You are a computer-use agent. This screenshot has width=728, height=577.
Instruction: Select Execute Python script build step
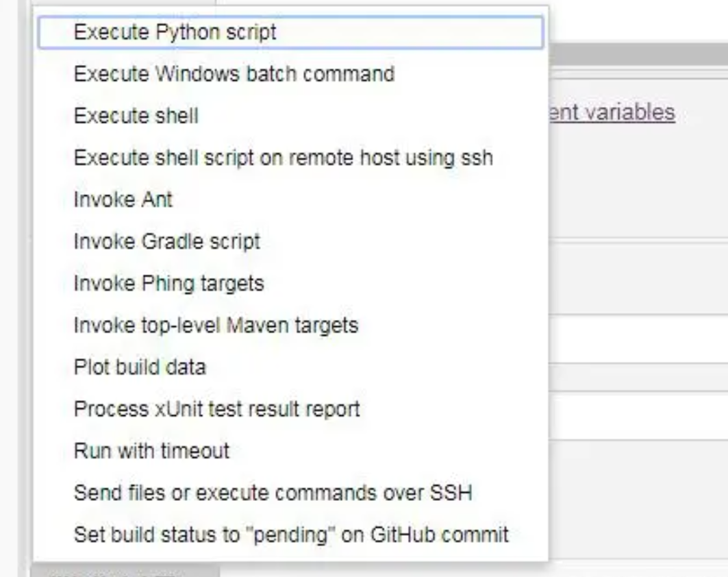click(175, 32)
